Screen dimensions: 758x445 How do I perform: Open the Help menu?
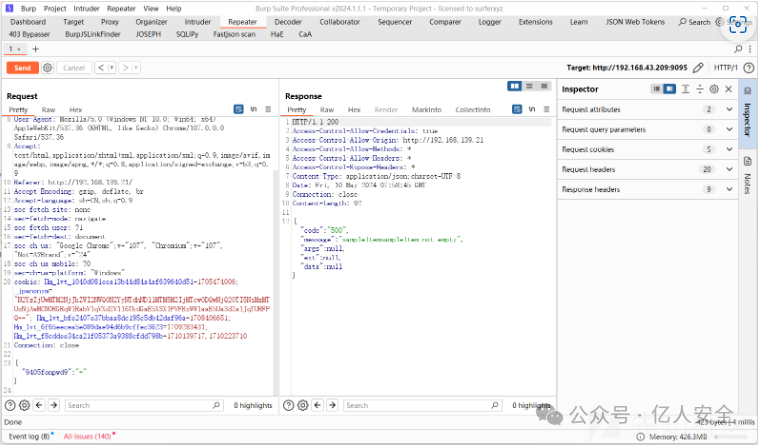(174, 8)
